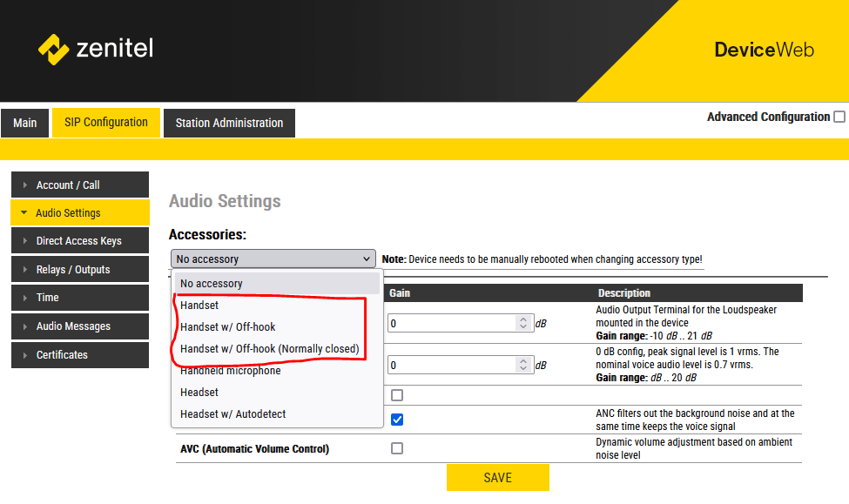Open Direct Access Keys section
Screen dimensions: 849x504
78,241
